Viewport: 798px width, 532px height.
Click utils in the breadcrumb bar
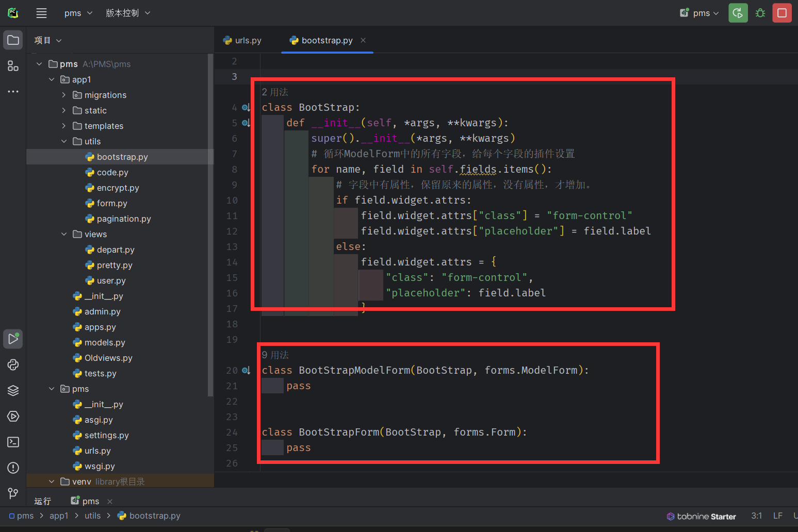(x=93, y=516)
